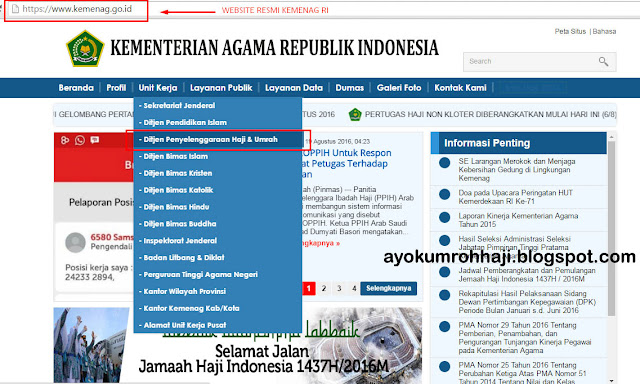Open Laporan Kinerja Kementerian Agama 2015
The height and width of the screenshot is (384, 640).
pyautogui.click(x=518, y=220)
